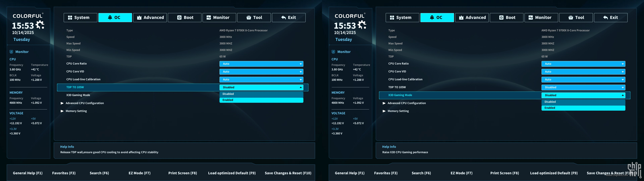
Task: Click the Exit arrow icon in left BIOS
Action: point(283,17)
